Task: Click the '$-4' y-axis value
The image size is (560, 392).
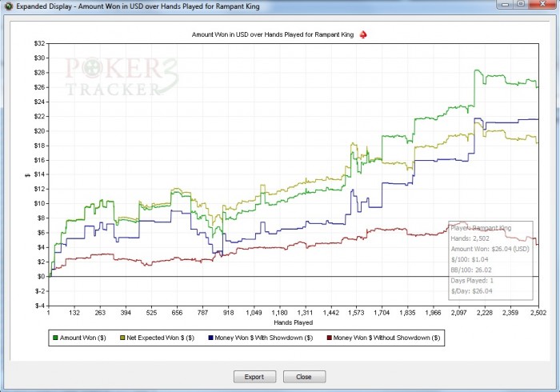Action: (40, 306)
